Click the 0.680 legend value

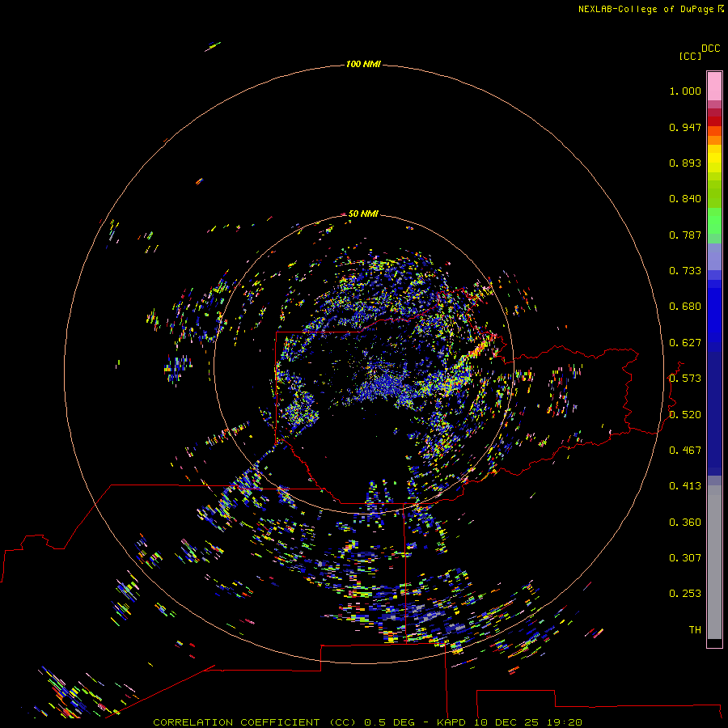pyautogui.click(x=685, y=307)
